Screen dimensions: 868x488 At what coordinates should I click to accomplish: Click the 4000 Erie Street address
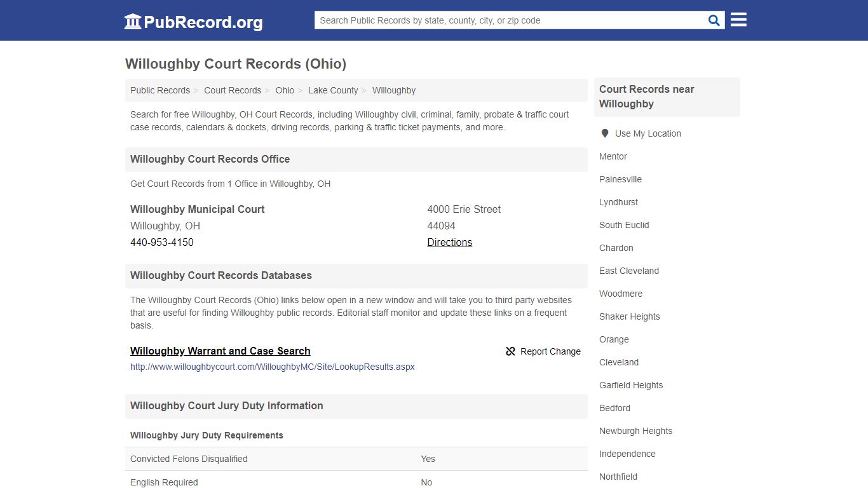464,209
